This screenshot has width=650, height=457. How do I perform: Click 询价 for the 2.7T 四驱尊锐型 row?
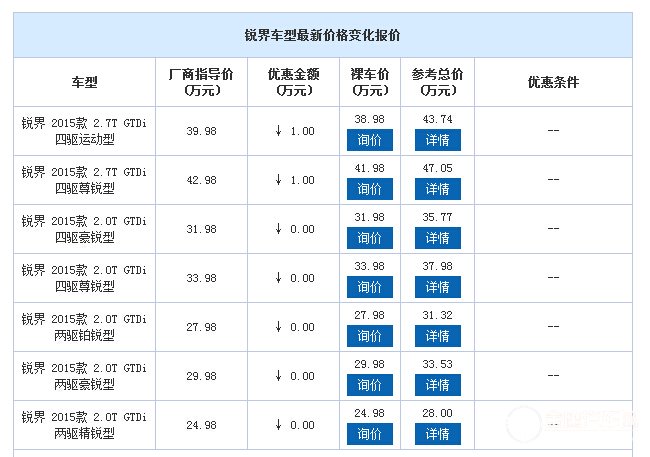(369, 189)
